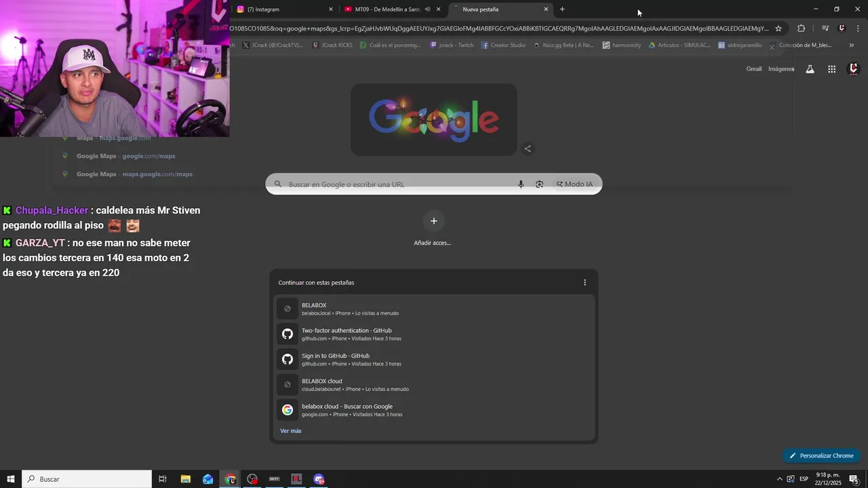The image size is (868, 488).
Task: Open jcrack - Twitch bookmark
Action: 450,45
